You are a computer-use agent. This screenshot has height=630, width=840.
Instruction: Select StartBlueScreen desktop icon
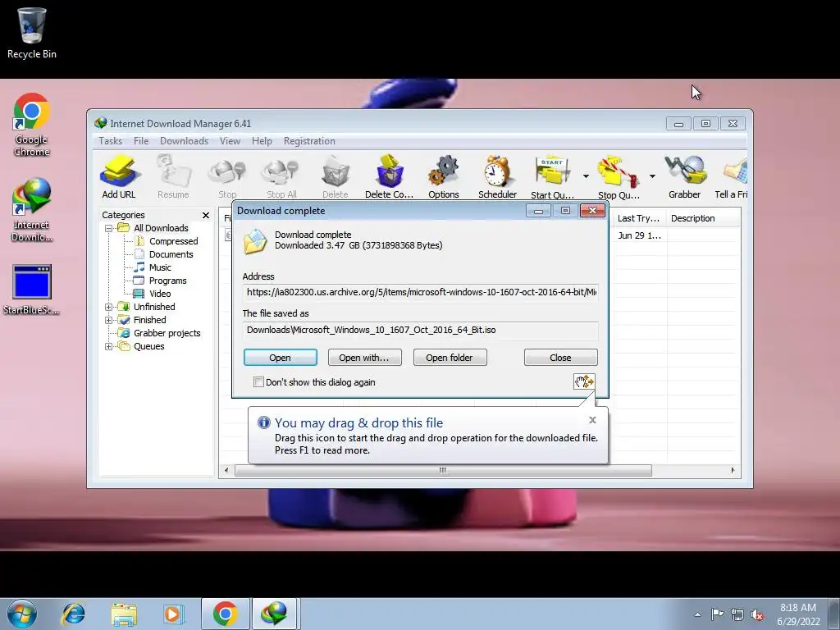click(32, 290)
